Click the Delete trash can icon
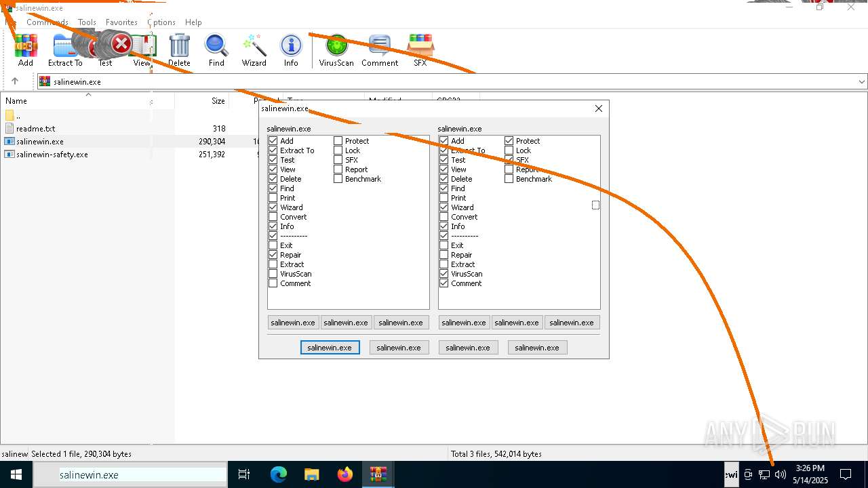Screen dimensions: 868x488 pos(179,51)
